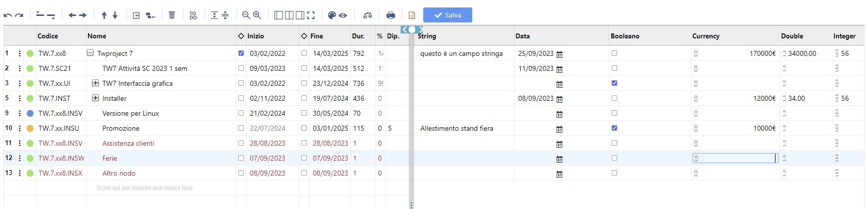Click the zoom in magnifier icon
Viewport: 868px width, 209px height.
pyautogui.click(x=257, y=15)
